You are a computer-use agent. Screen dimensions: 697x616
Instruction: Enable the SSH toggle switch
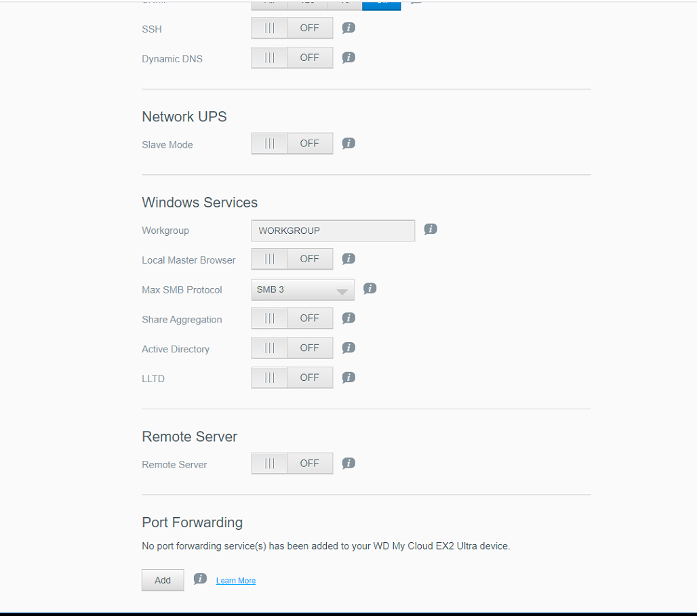click(292, 28)
